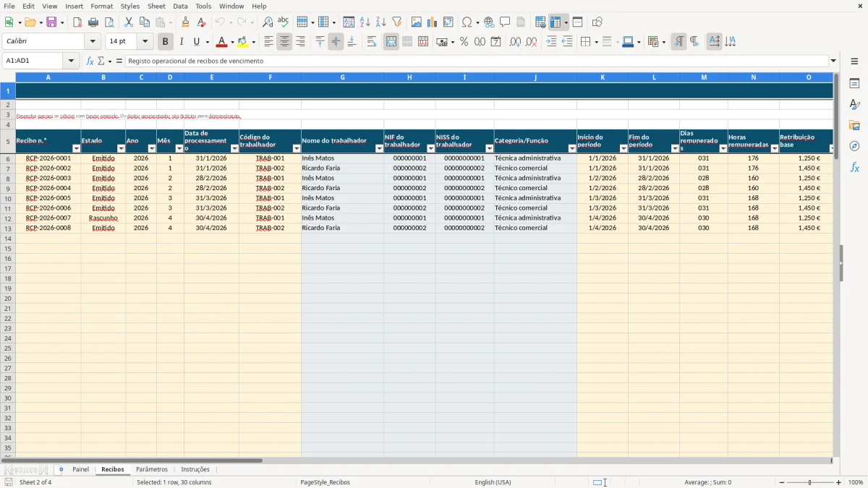This screenshot has height=488, width=868.
Task: Insert a comment
Action: click(505, 22)
